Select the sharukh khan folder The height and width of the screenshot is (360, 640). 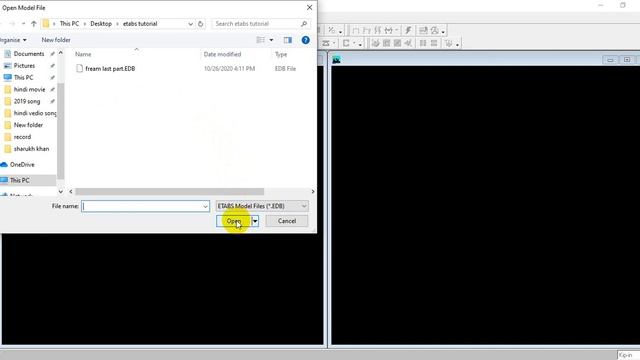point(31,149)
